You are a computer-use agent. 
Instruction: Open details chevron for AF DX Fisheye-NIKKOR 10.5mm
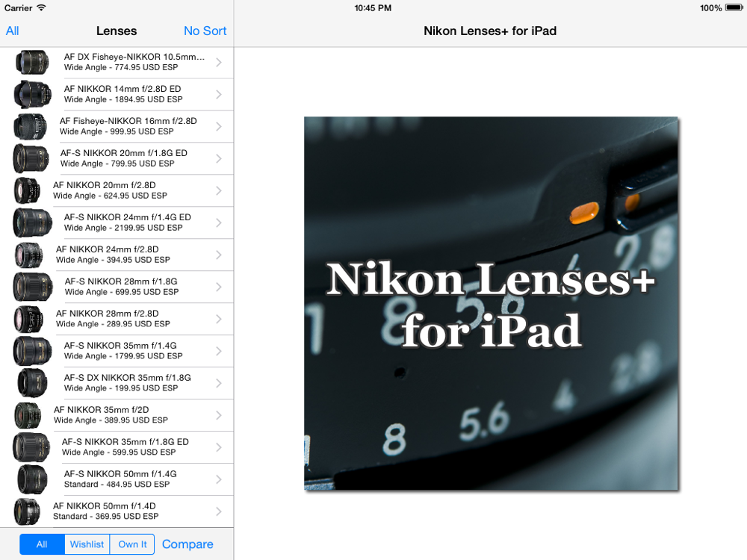coord(219,63)
